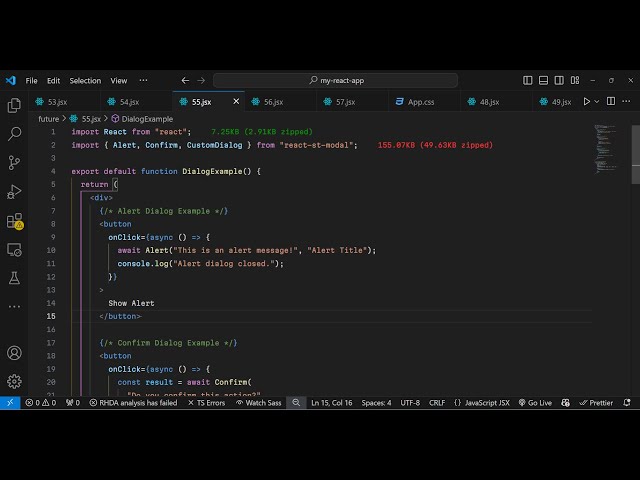Open the Spaces: 4 indentation selector
640x480 pixels.
click(x=376, y=403)
